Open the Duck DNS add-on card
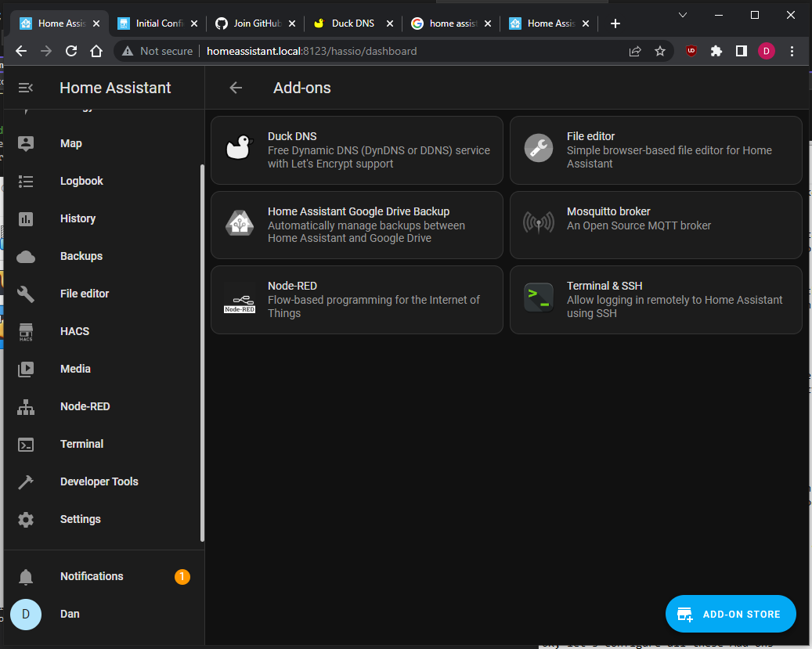This screenshot has height=649, width=812. [357, 150]
